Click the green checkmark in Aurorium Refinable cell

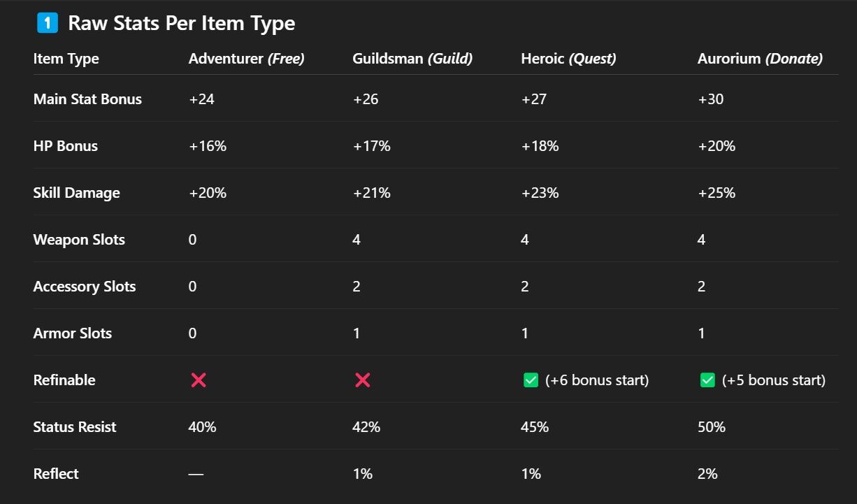point(707,380)
